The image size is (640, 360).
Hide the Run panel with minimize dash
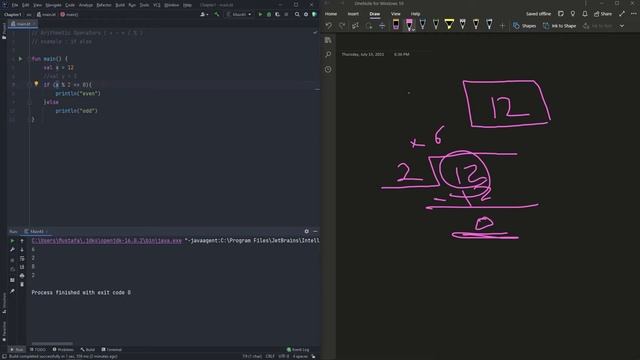click(315, 231)
